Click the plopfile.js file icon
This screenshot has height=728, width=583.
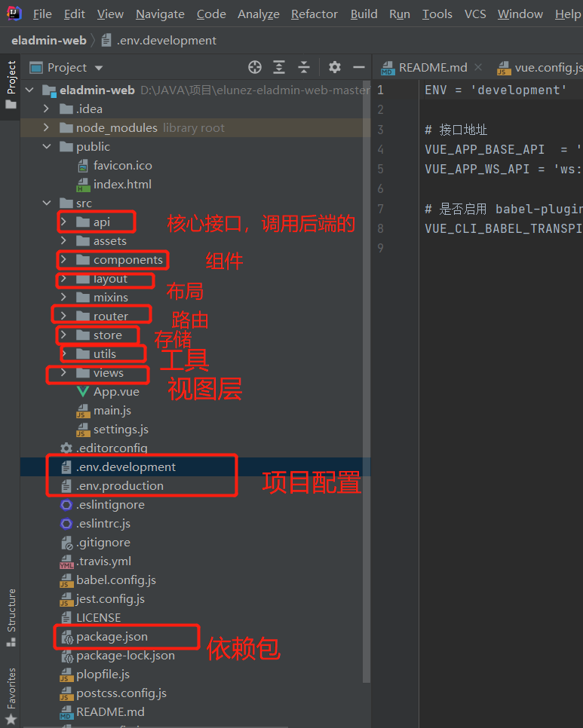point(66,674)
